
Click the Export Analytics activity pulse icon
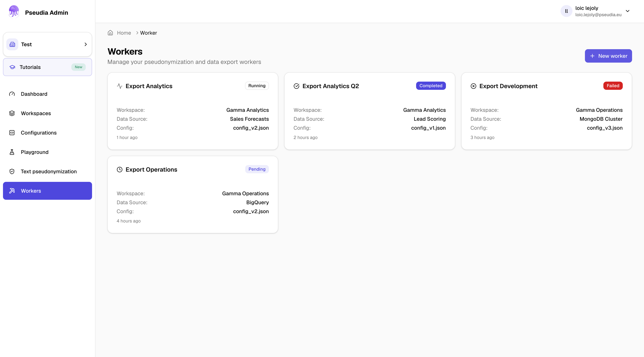(119, 86)
